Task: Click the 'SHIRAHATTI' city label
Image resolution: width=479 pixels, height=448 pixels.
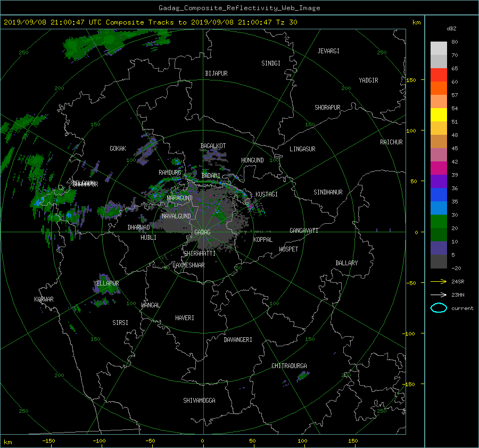Action: (200, 254)
